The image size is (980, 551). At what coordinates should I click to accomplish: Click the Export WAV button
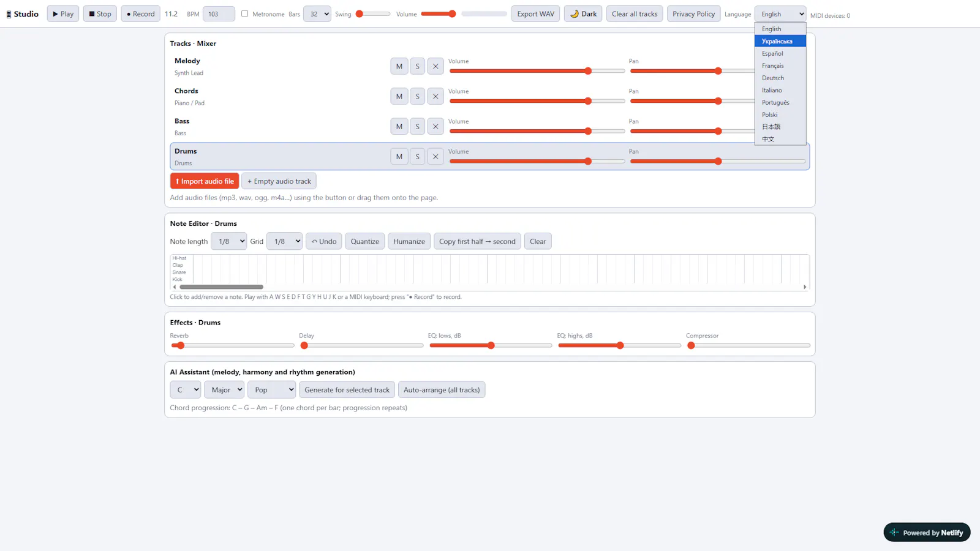(x=536, y=14)
